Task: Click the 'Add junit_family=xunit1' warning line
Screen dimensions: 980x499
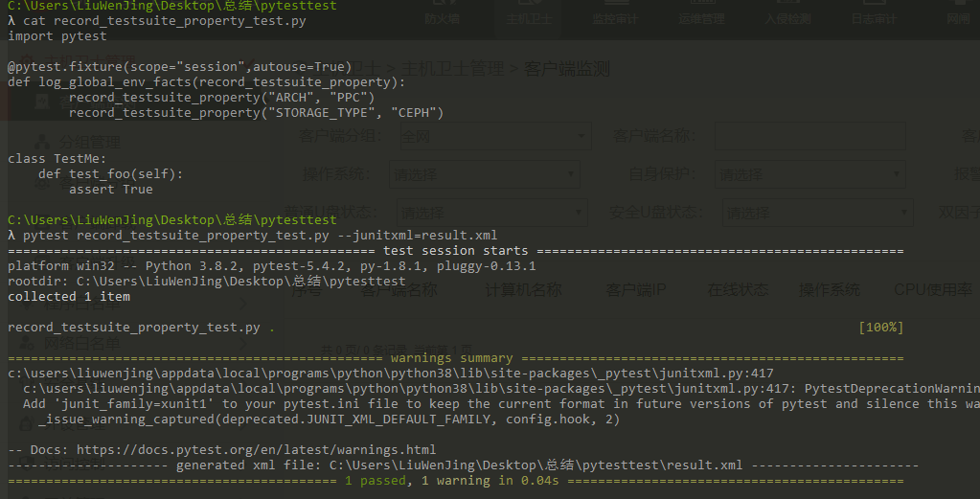Action: coord(501,403)
